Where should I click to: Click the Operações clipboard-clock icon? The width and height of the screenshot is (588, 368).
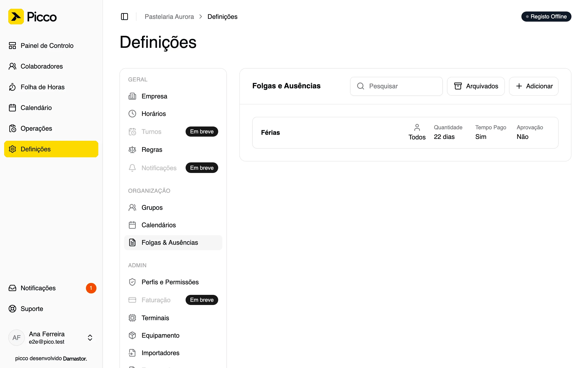(12, 128)
